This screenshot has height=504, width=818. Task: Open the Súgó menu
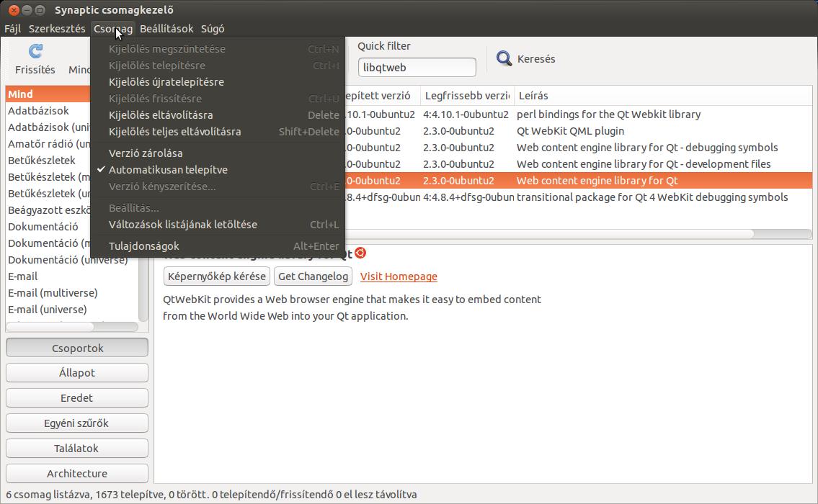pyautogui.click(x=213, y=29)
